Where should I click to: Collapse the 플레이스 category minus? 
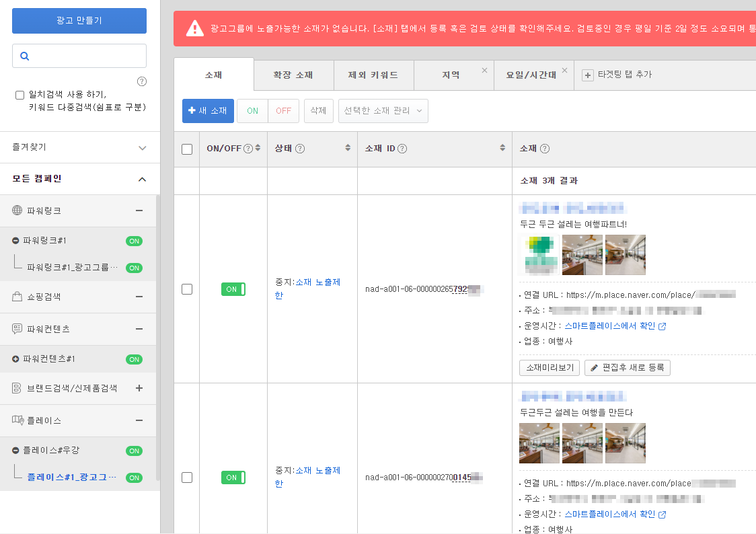tap(139, 421)
